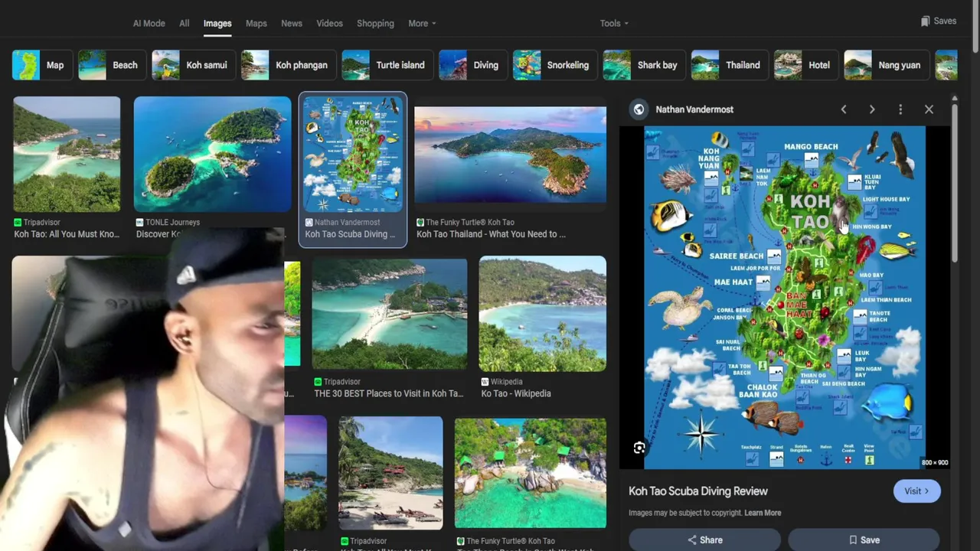The height and width of the screenshot is (551, 980).
Task: Click the large Koh Tao map preview image
Action: click(x=785, y=297)
